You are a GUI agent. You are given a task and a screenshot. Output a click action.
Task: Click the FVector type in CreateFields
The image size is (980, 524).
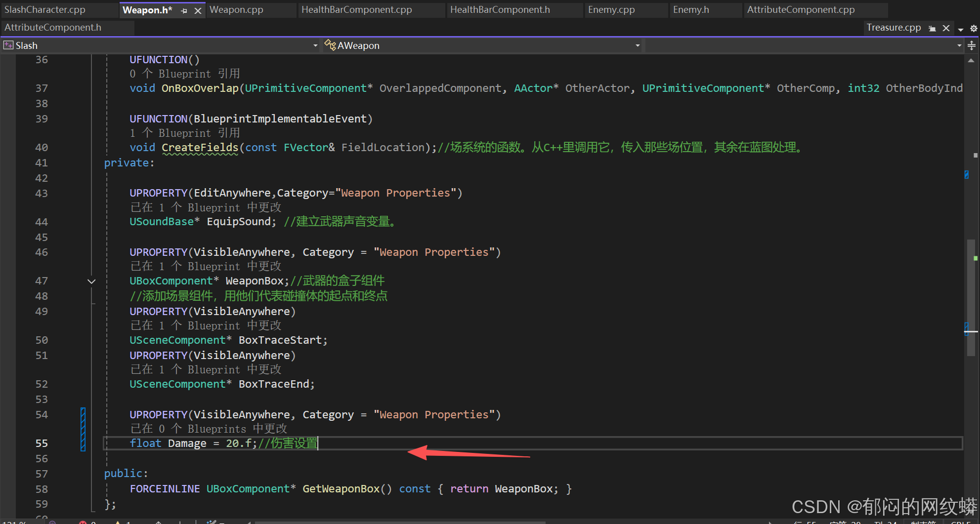click(306, 148)
